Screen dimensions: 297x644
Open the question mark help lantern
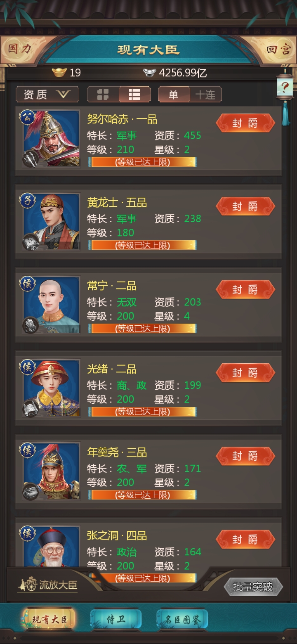pyautogui.click(x=285, y=88)
